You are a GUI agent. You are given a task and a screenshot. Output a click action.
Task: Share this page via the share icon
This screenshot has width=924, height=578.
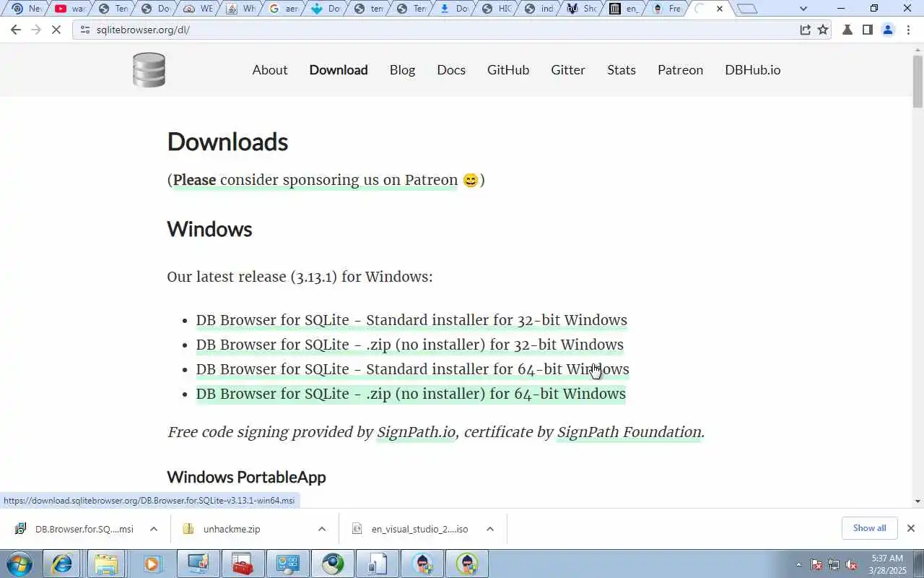pyautogui.click(x=805, y=30)
